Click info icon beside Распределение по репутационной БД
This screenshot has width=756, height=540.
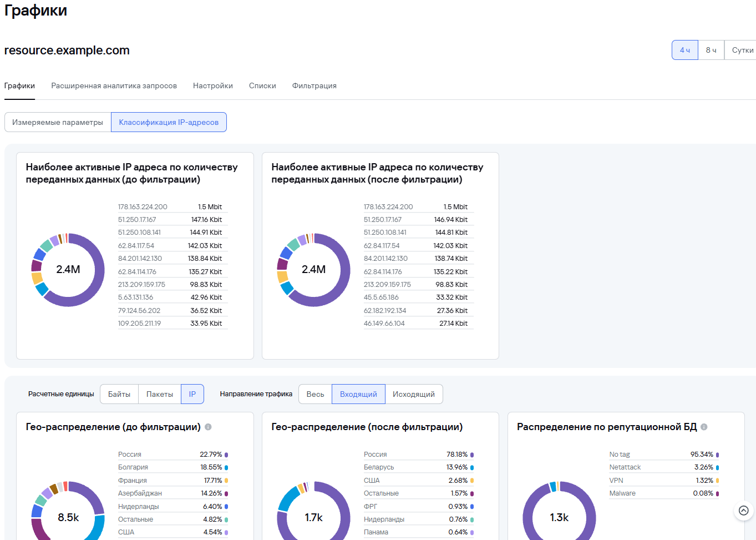[704, 427]
